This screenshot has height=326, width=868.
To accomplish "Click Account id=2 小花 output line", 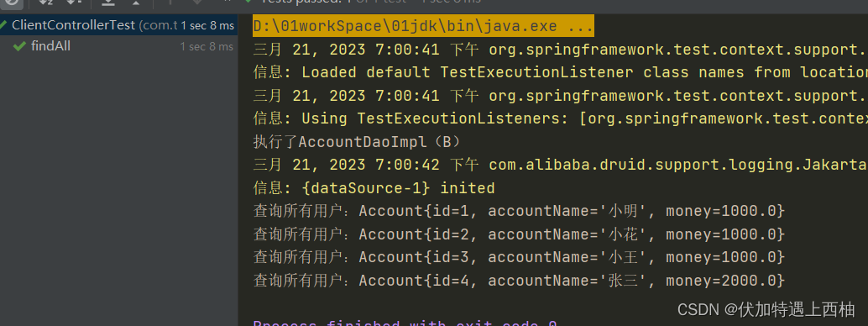I will tap(519, 234).
